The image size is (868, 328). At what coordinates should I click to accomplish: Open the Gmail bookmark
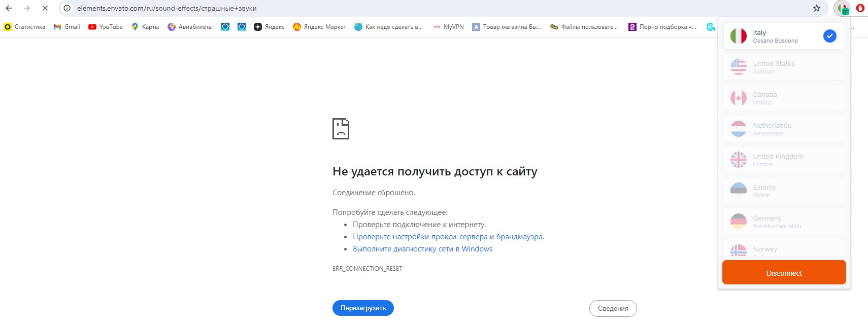67,27
